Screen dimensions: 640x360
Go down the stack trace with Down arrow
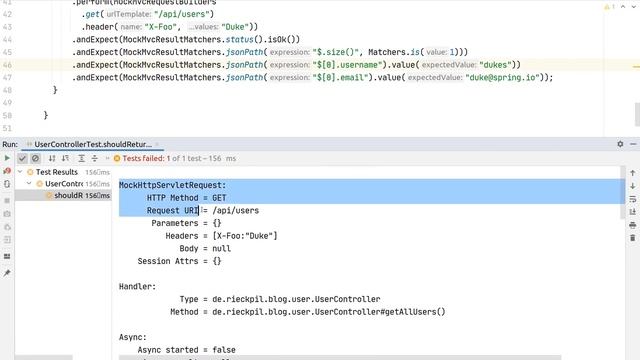click(633, 186)
